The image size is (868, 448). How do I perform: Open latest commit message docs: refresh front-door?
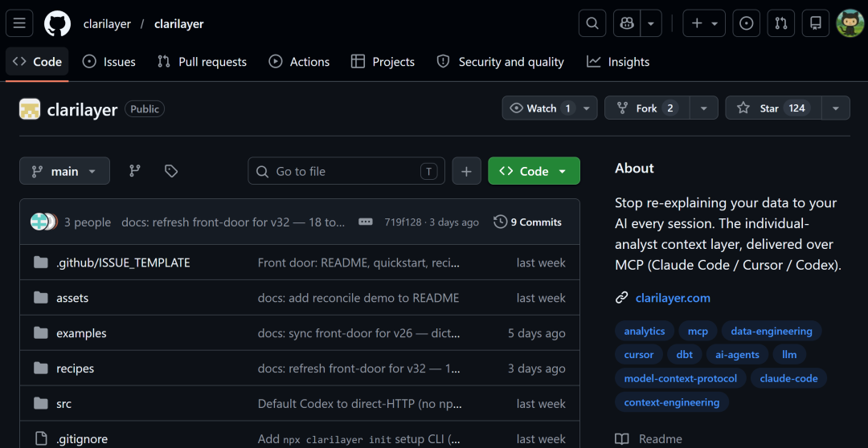[234, 222]
